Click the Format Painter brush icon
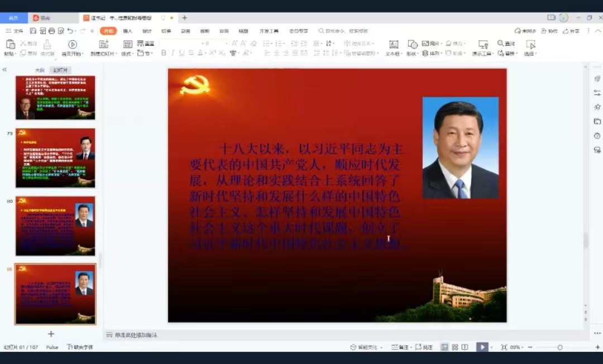The width and height of the screenshot is (603, 364). click(x=47, y=44)
